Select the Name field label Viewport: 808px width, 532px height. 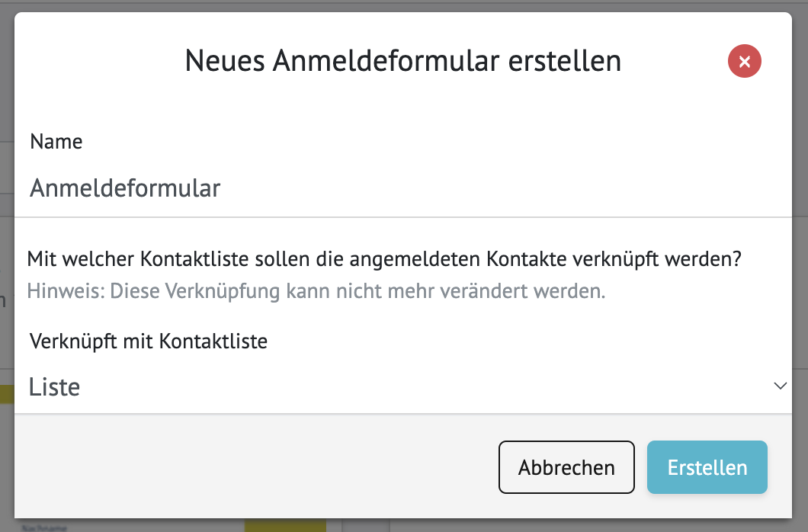tap(56, 141)
